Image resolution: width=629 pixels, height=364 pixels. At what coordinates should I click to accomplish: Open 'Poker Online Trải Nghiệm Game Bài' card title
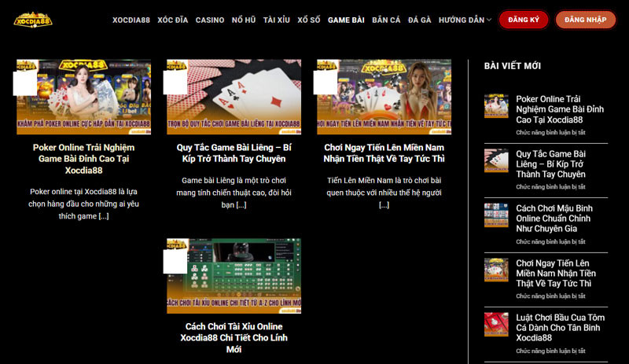tap(84, 159)
